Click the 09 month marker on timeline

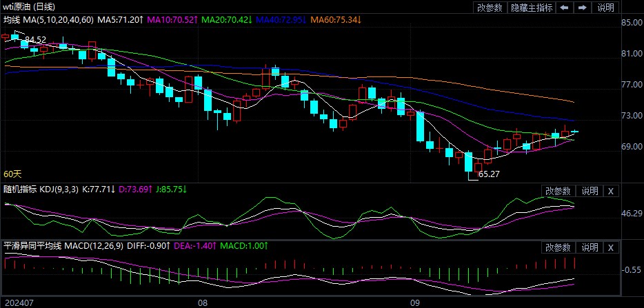click(x=415, y=302)
